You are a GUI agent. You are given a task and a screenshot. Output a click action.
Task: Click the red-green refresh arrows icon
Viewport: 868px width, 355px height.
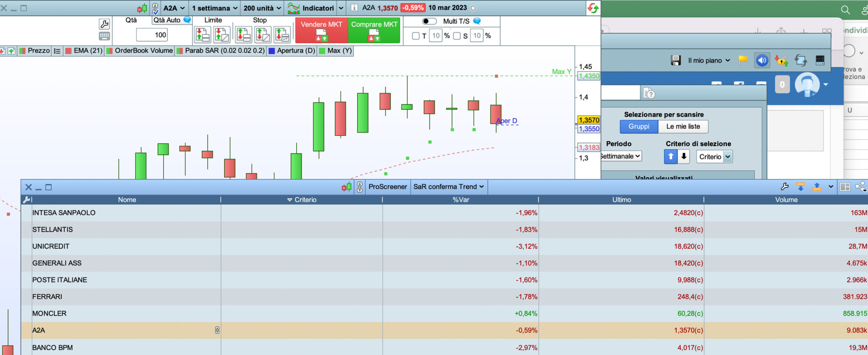pos(593,8)
